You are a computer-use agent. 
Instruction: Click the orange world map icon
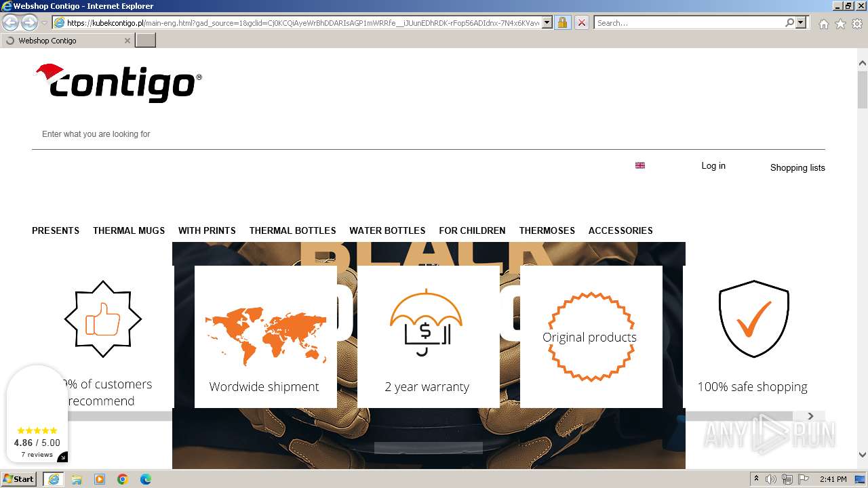click(x=266, y=335)
